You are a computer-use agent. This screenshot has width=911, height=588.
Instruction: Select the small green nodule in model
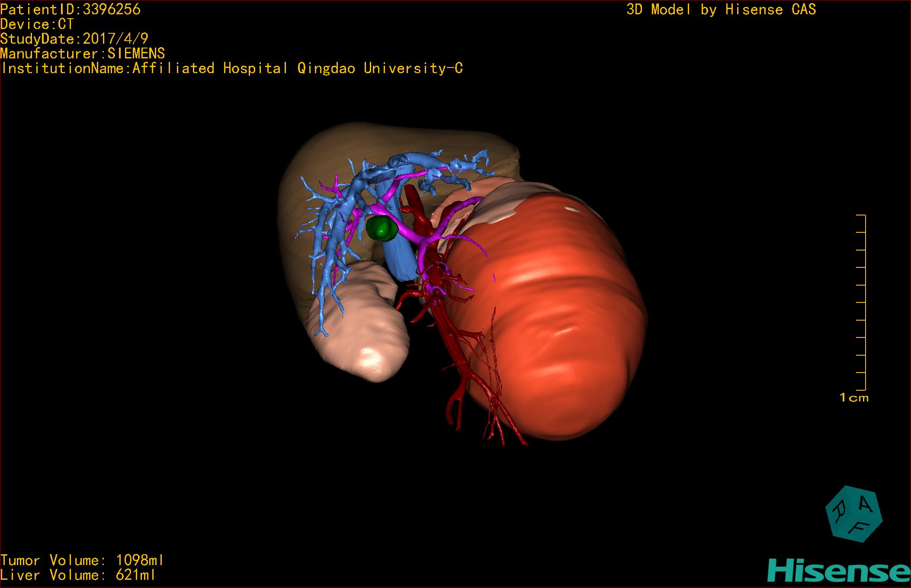coord(381,228)
